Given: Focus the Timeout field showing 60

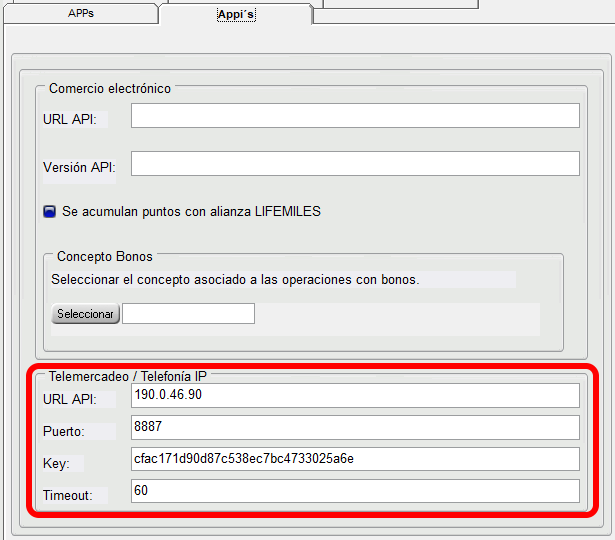Looking at the screenshot, I should (x=355, y=492).
